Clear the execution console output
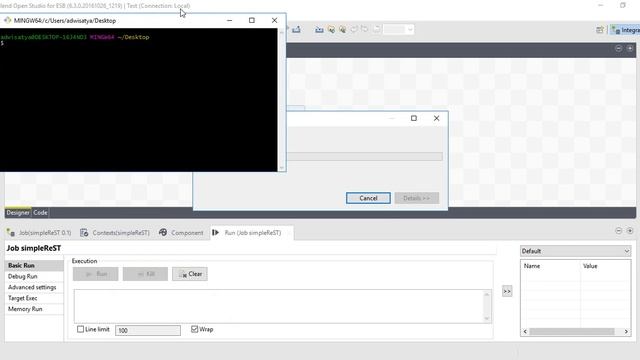This screenshot has width=640, height=360. [190, 274]
